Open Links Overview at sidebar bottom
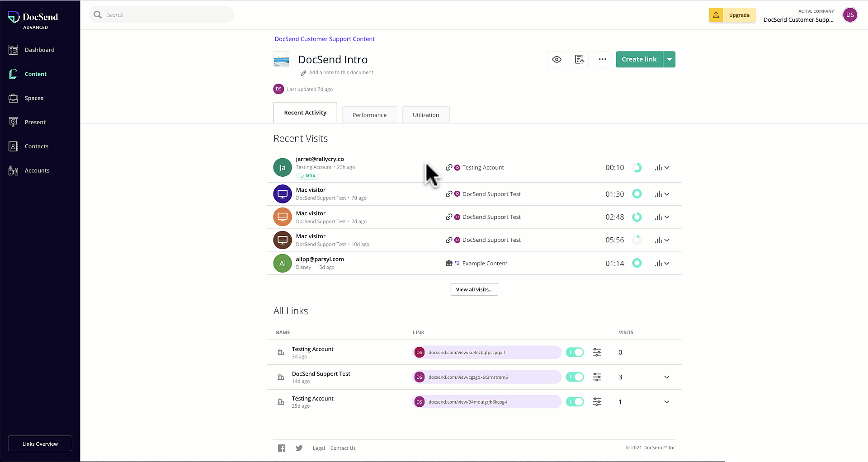The width and height of the screenshot is (868, 462). click(40, 443)
